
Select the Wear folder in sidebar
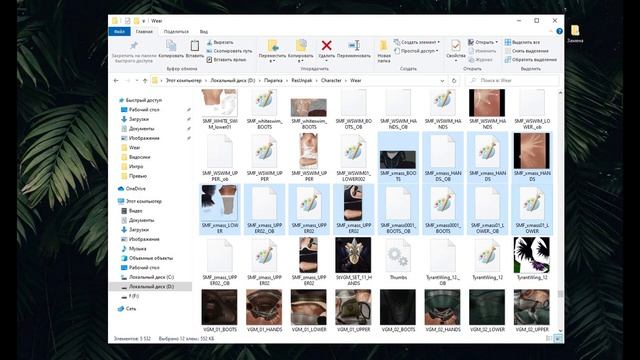click(134, 147)
